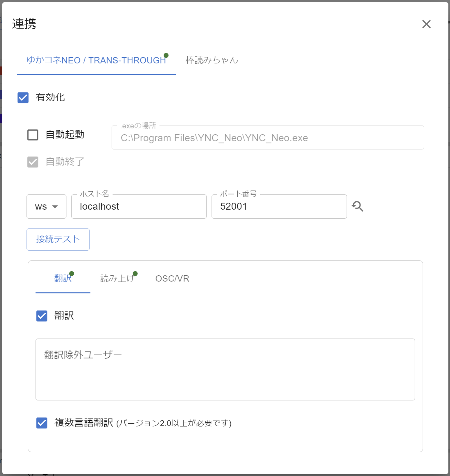Click the dropdown arrow next to ws
This screenshot has width=450, height=476.
point(55,207)
